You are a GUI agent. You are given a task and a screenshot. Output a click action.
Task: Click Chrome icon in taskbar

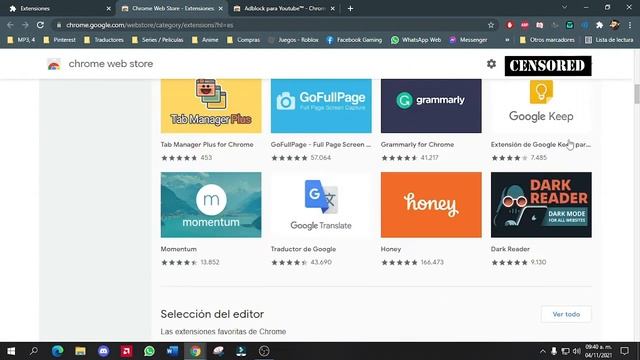[196, 351]
